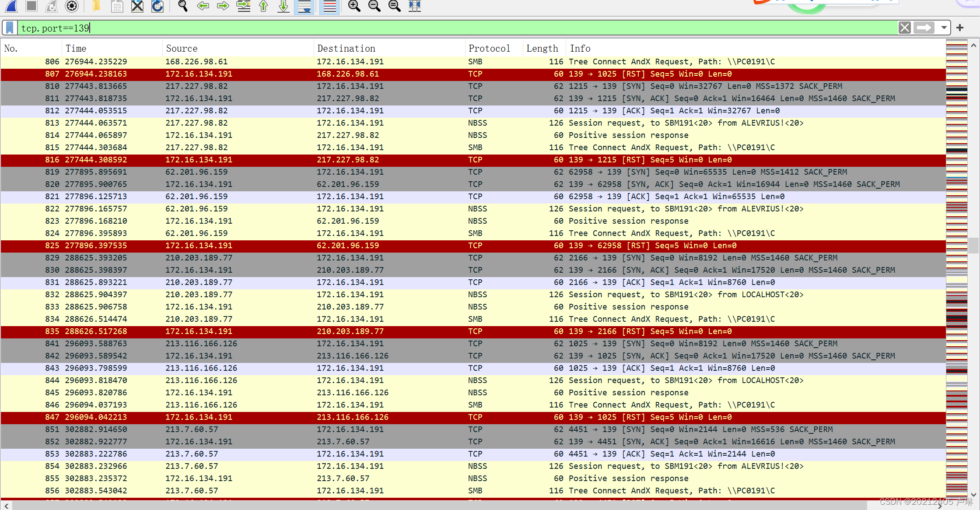Select red RST packet number 807

pos(473,74)
